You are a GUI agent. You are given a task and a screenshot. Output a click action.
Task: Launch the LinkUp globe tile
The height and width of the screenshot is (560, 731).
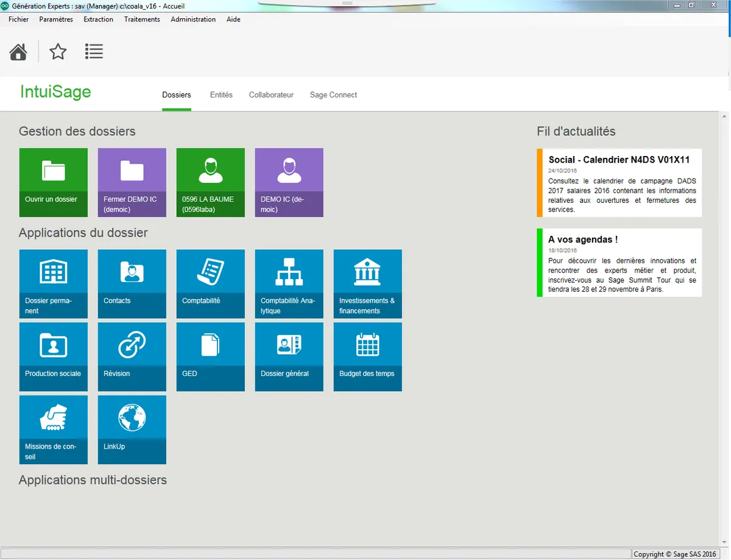coord(132,430)
